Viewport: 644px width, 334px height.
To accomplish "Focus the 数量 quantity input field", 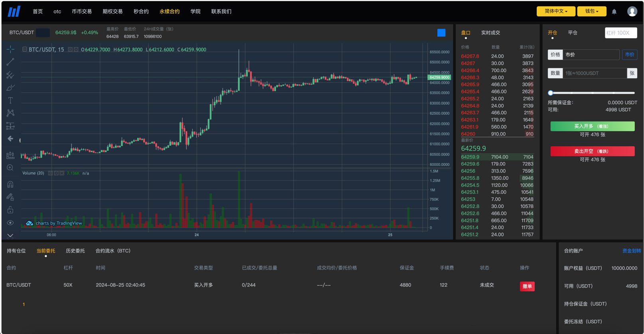I will click(x=595, y=73).
